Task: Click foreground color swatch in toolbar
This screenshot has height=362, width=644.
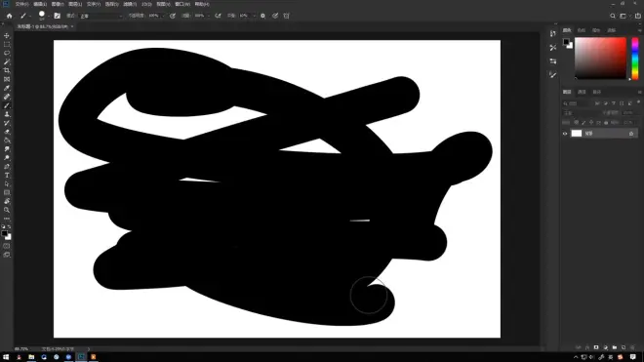Action: [5, 233]
